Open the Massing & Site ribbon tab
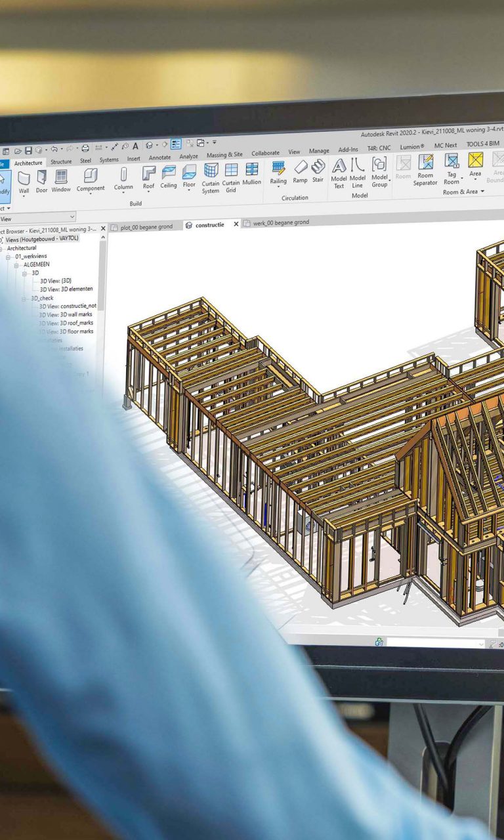Image resolution: width=504 pixels, height=840 pixels. pyautogui.click(x=224, y=155)
